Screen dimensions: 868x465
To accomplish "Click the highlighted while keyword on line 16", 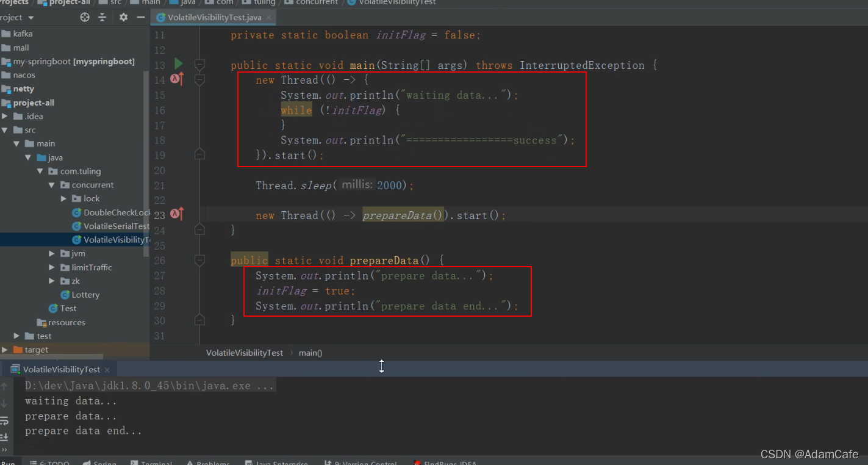I will tap(296, 110).
